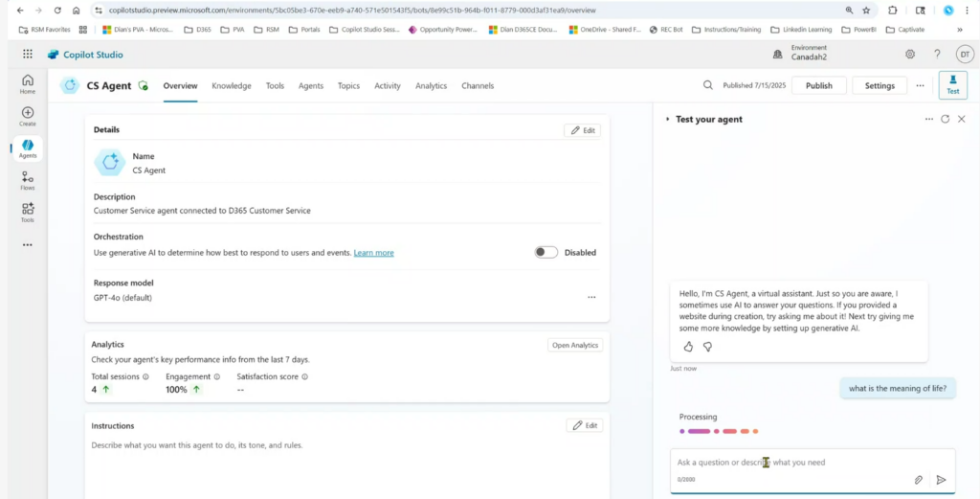The width and height of the screenshot is (980, 499).
Task: Open the help question mark icon
Action: click(x=937, y=55)
